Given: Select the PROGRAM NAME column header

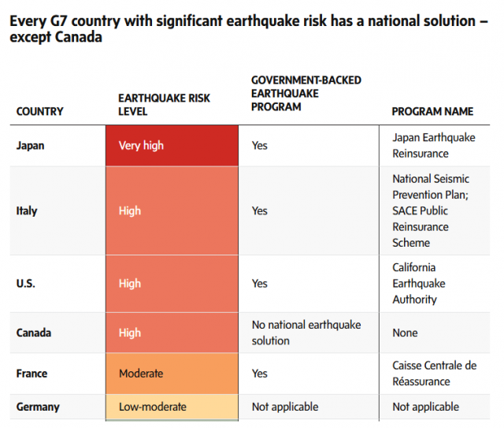Looking at the screenshot, I should tap(432, 111).
